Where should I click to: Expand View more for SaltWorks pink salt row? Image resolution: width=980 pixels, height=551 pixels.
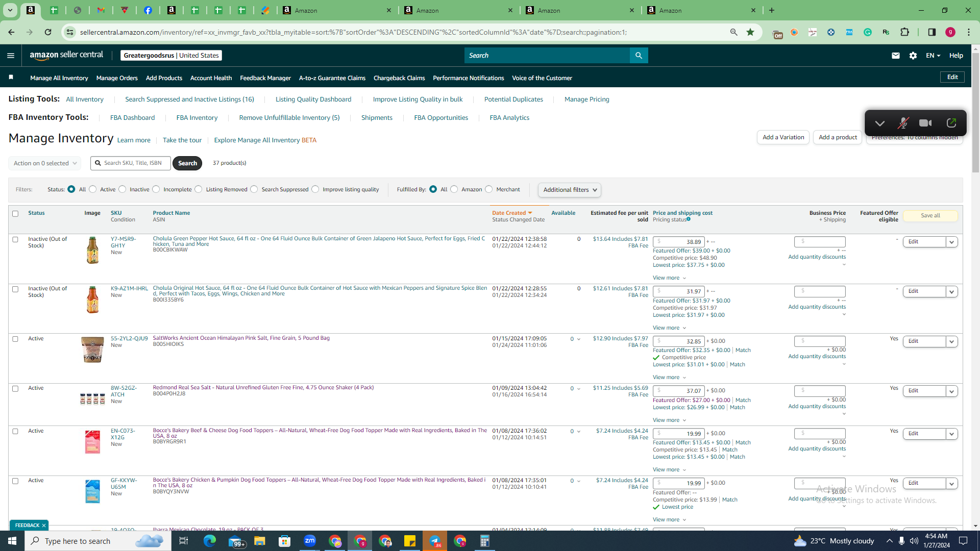pos(669,378)
